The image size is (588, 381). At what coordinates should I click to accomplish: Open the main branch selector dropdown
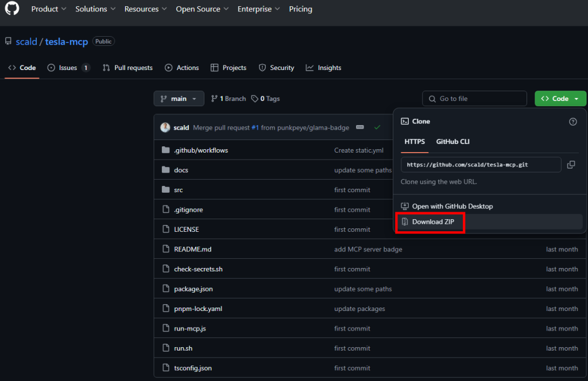click(179, 99)
